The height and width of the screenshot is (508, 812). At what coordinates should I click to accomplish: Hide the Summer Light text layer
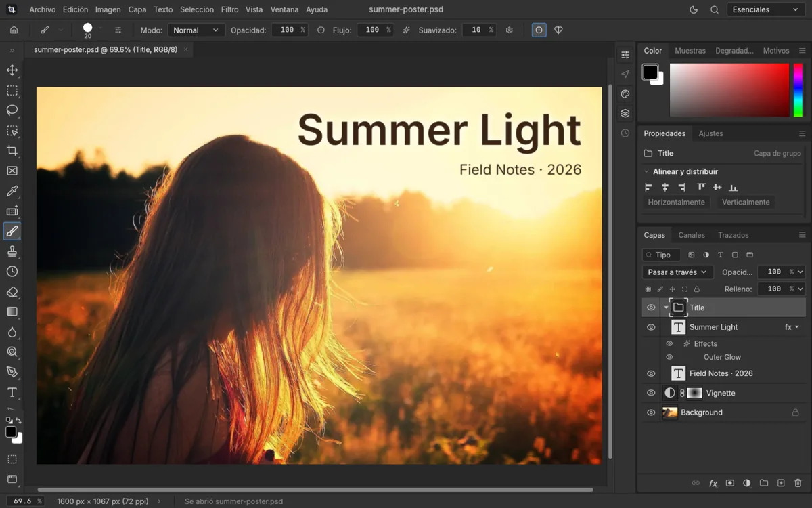click(651, 327)
